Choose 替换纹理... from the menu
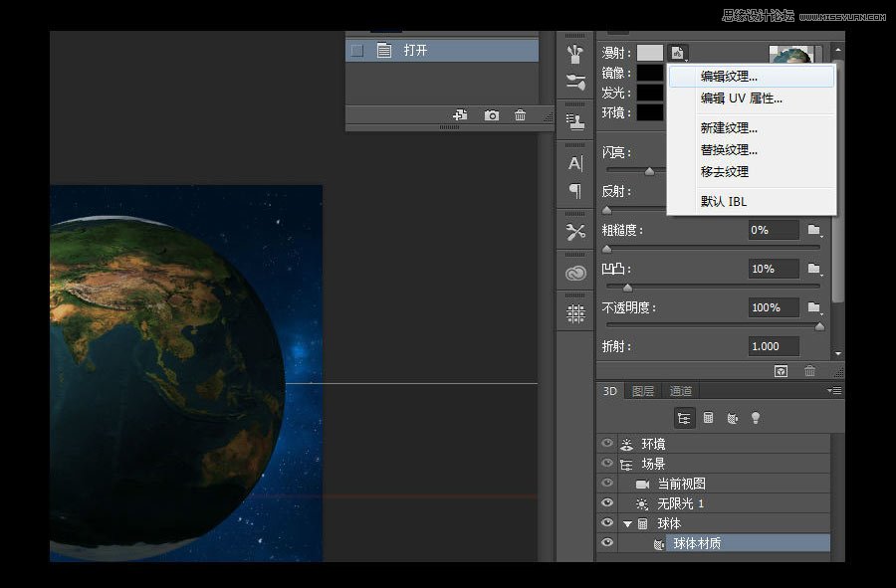896x588 pixels. [752, 150]
